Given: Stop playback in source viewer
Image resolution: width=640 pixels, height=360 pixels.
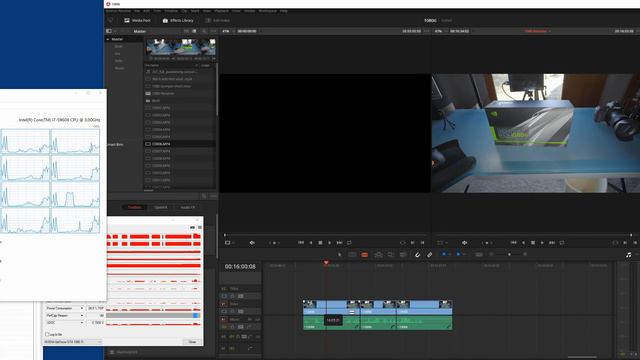Looking at the screenshot, I should coord(320,242).
